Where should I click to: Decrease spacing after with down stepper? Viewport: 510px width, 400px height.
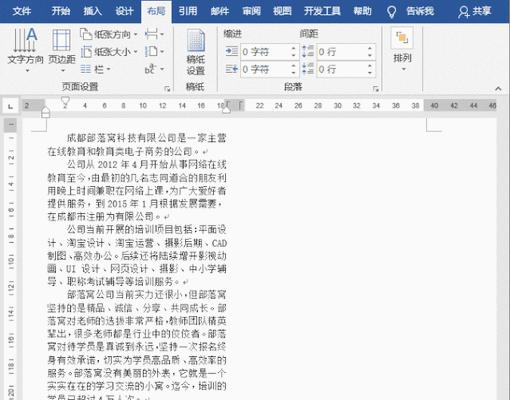point(370,73)
